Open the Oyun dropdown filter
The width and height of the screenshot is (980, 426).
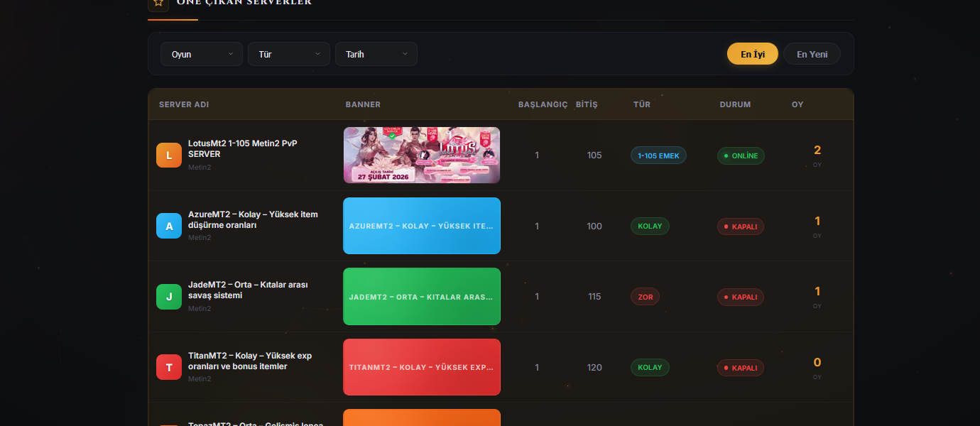coord(202,54)
